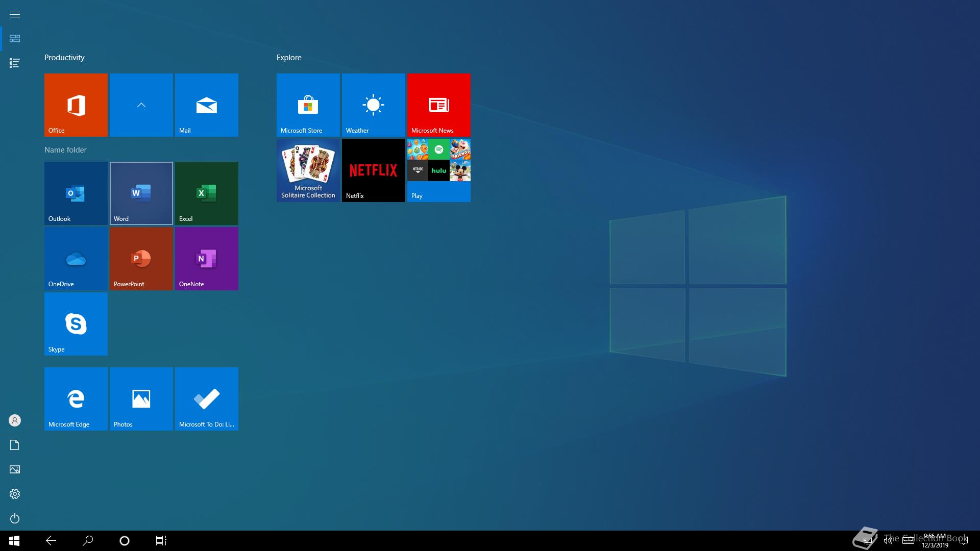980x551 pixels.
Task: Launch the Mail tile
Action: tap(206, 105)
